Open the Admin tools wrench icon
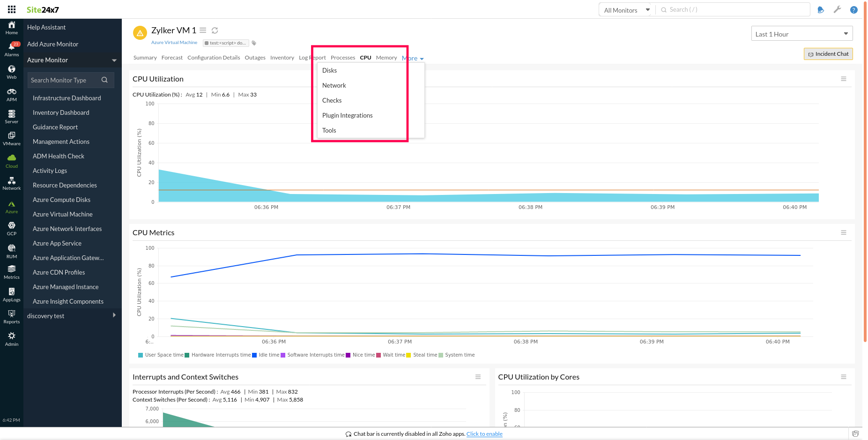Viewport: 868px width, 440px height. [x=837, y=9]
